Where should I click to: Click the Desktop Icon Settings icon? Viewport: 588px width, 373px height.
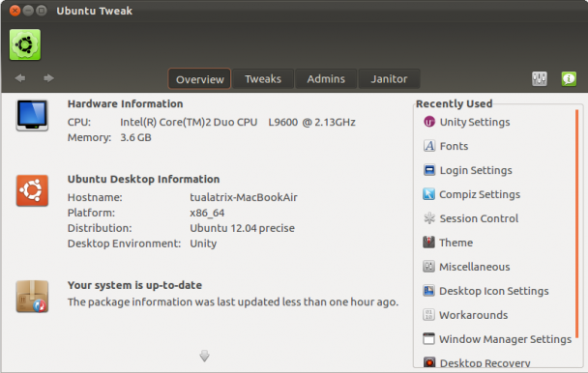pos(429,291)
